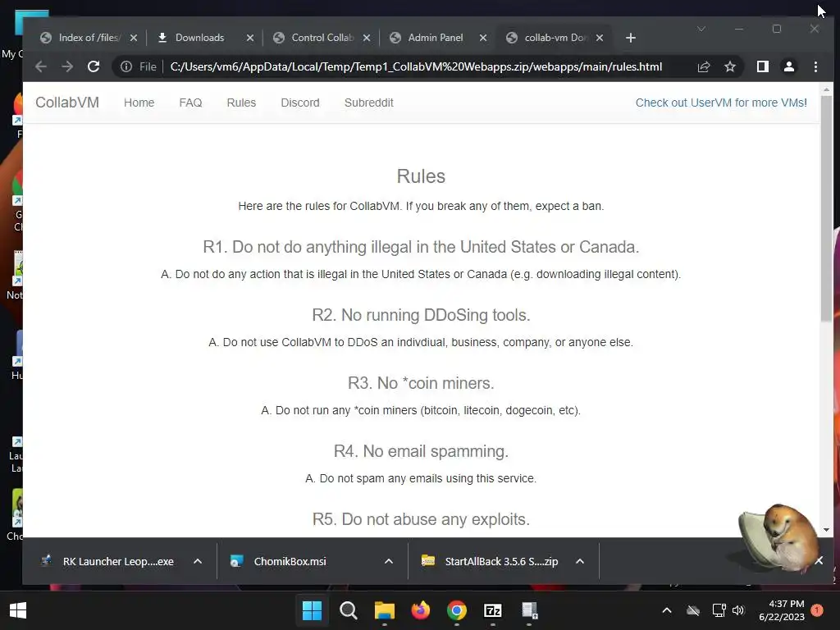The height and width of the screenshot is (630, 840).
Task: Go to the FAQ page link
Action: 190,103
